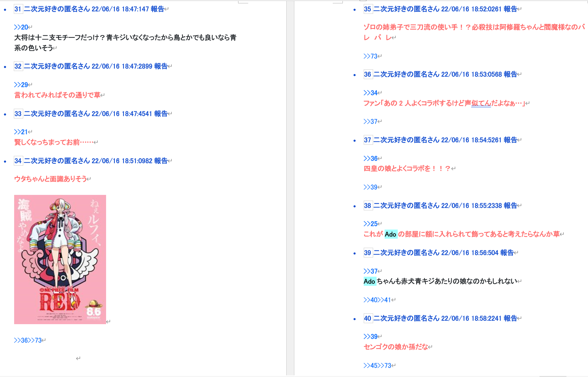This screenshot has width=588, height=377.
Task: Click post number 40 link
Action: click(367, 318)
